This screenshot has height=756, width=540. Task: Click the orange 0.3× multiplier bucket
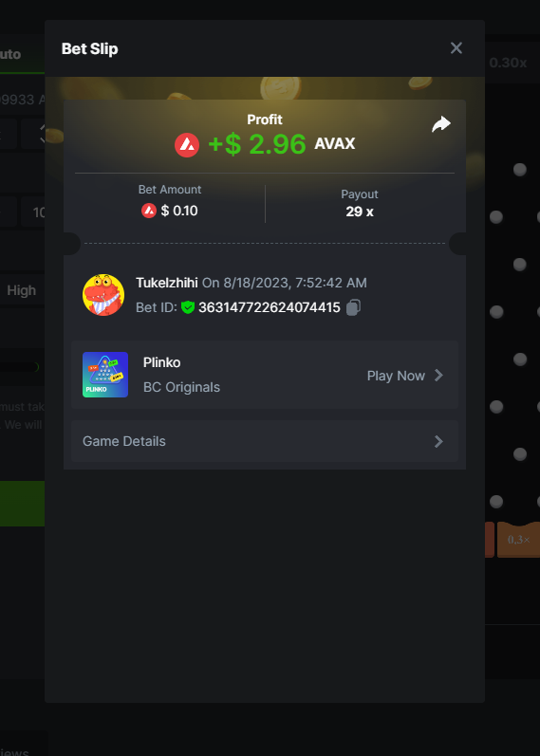(x=519, y=540)
